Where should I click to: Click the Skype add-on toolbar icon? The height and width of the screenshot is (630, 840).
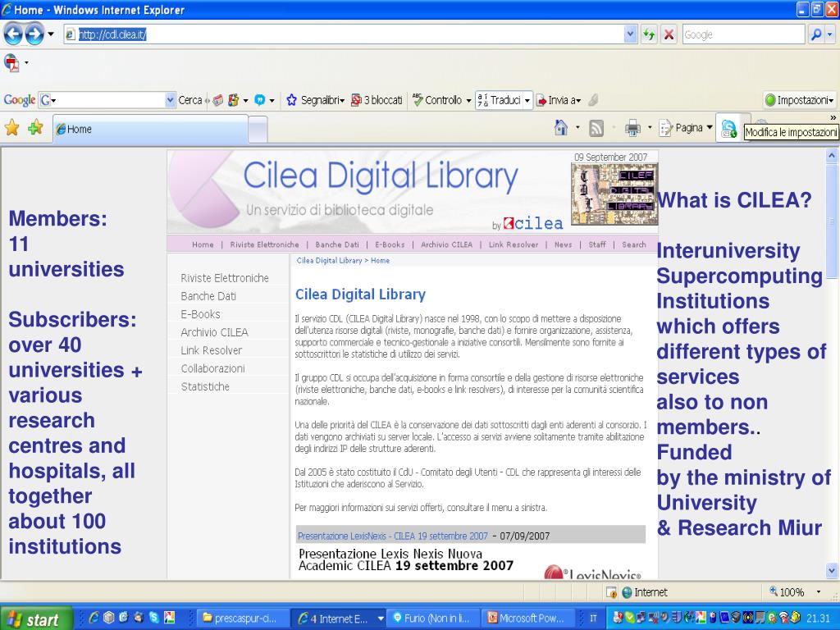coord(728,129)
